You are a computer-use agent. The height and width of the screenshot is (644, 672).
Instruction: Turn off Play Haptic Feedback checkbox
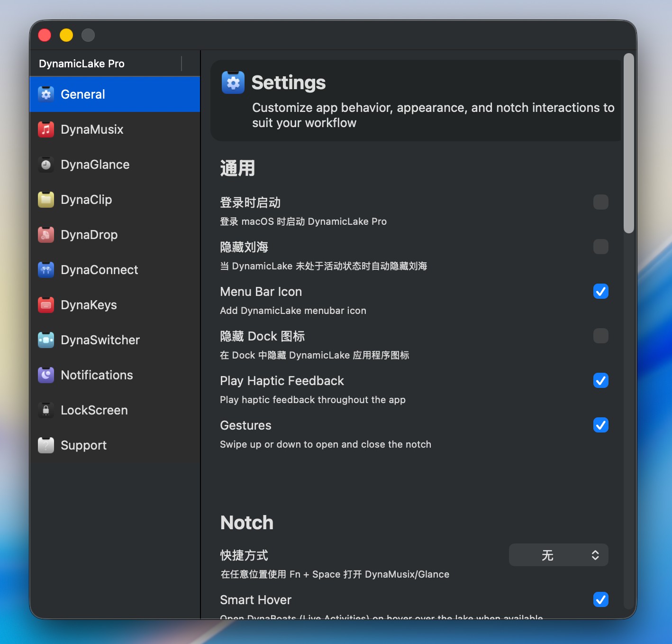600,380
